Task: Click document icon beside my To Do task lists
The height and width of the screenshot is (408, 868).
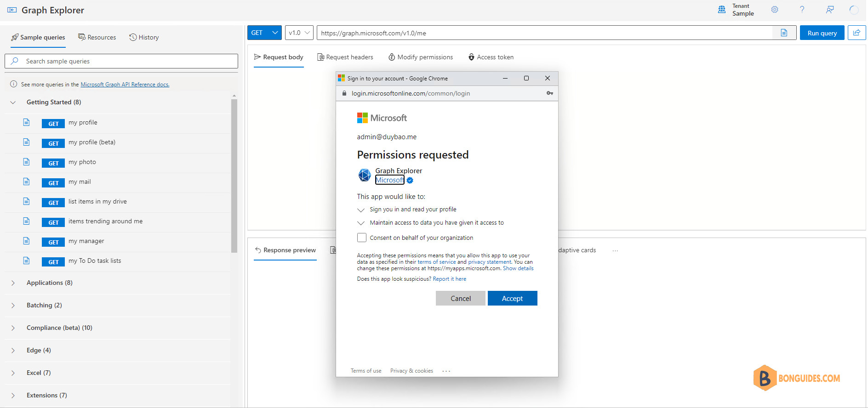Action: (x=26, y=261)
